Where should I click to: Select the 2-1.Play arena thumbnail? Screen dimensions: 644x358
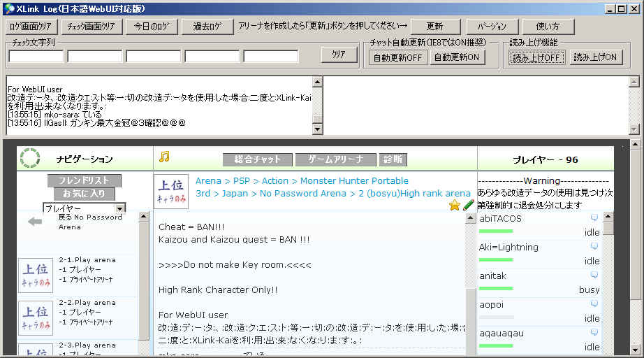tap(36, 275)
